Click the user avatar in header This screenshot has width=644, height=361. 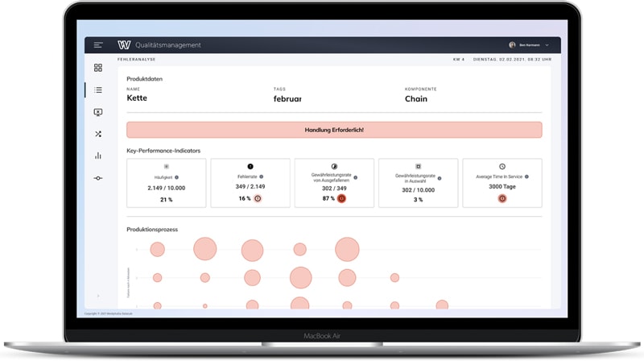click(x=512, y=45)
